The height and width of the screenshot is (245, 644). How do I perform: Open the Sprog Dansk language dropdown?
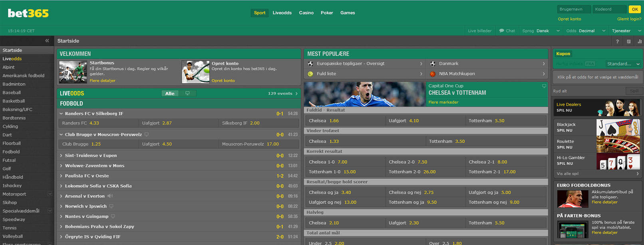[x=541, y=31]
